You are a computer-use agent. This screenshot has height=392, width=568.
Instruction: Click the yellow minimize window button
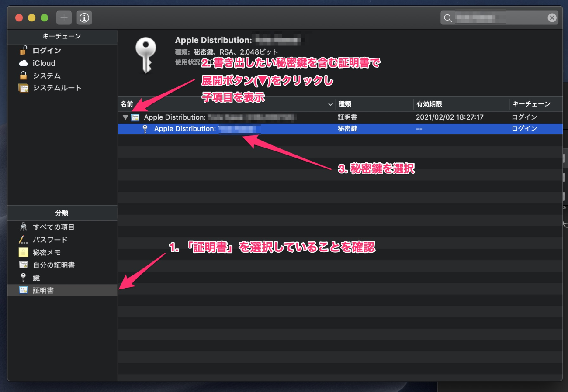(x=31, y=18)
